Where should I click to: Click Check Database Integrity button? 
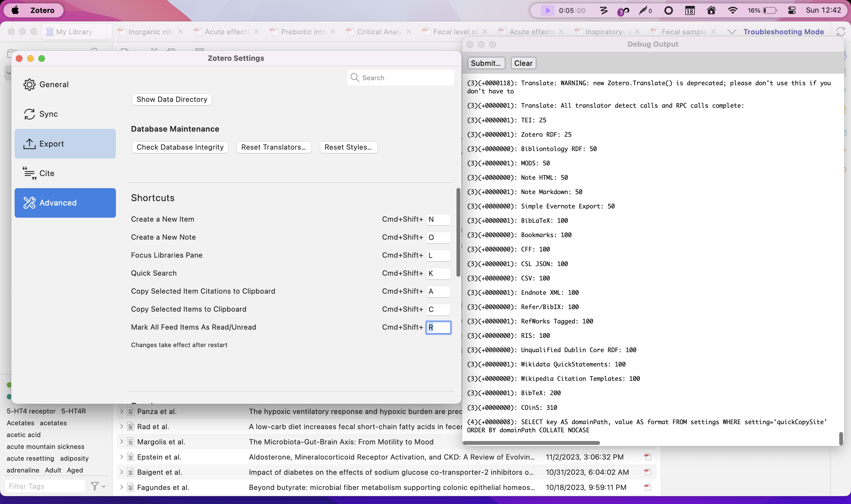pos(180,147)
